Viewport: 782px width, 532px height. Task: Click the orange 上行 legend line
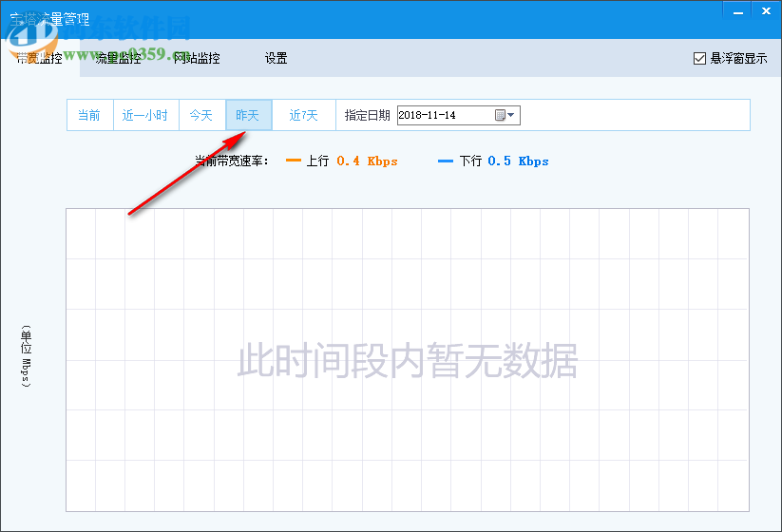294,161
